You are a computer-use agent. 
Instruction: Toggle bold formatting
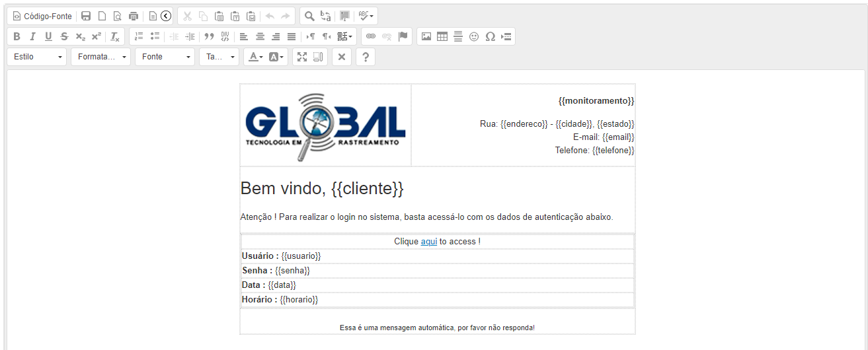click(17, 36)
